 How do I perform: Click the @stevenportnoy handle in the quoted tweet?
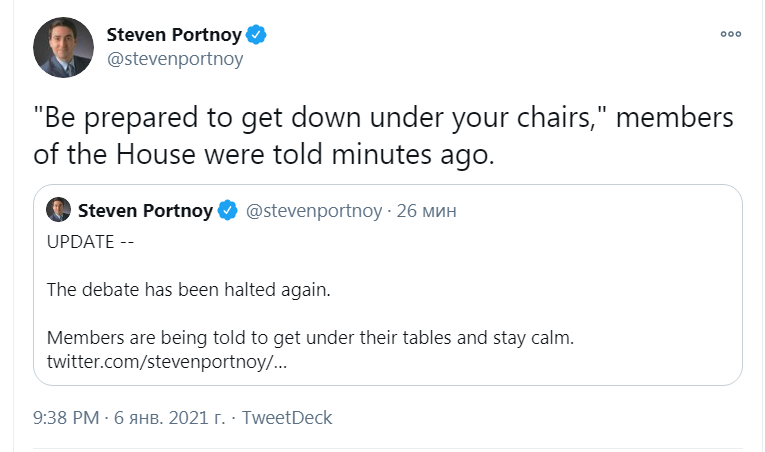coord(315,211)
